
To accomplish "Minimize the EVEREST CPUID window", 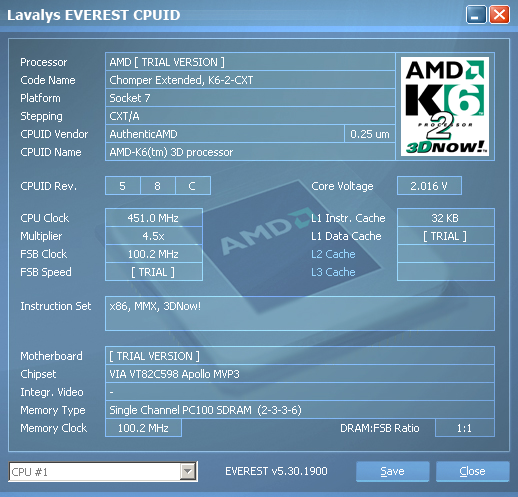I will point(476,15).
